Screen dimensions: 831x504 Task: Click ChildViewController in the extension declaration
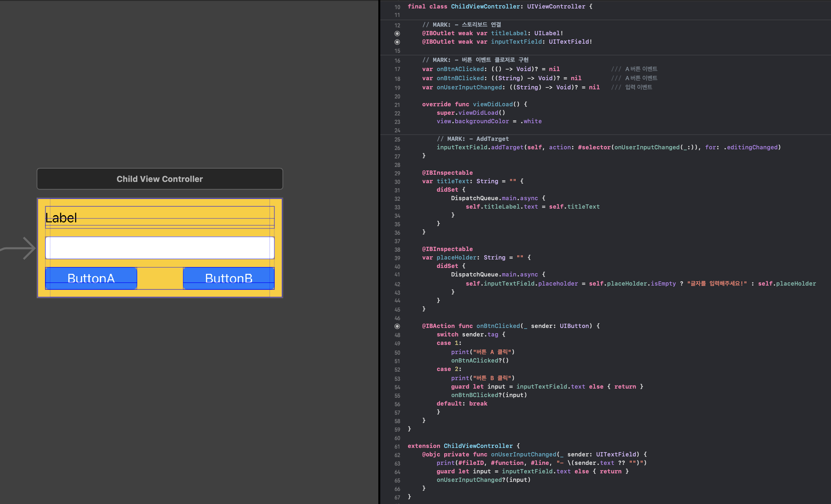pyautogui.click(x=478, y=446)
